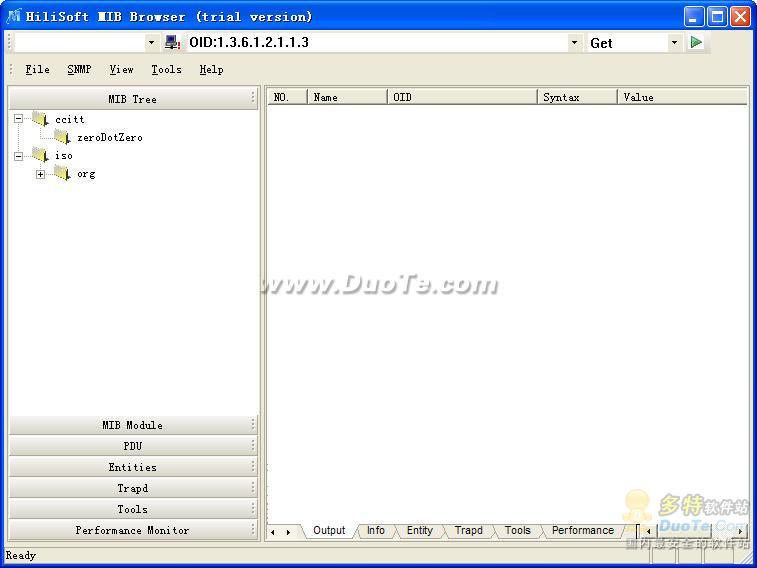Minimize the MIB Browser window
This screenshot has height=568, width=757.
point(694,16)
